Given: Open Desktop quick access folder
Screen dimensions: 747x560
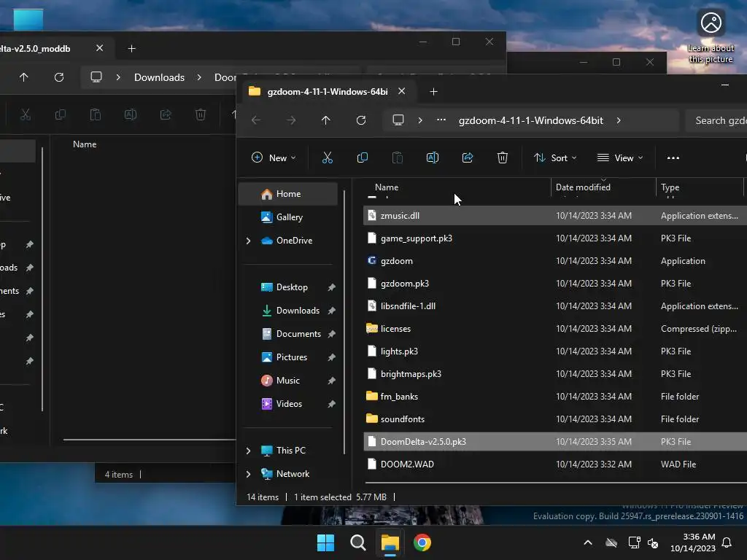Looking at the screenshot, I should pyautogui.click(x=292, y=287).
